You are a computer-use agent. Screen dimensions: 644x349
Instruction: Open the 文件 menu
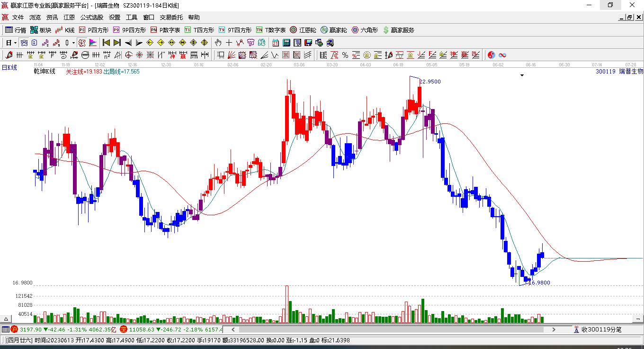(x=18, y=18)
